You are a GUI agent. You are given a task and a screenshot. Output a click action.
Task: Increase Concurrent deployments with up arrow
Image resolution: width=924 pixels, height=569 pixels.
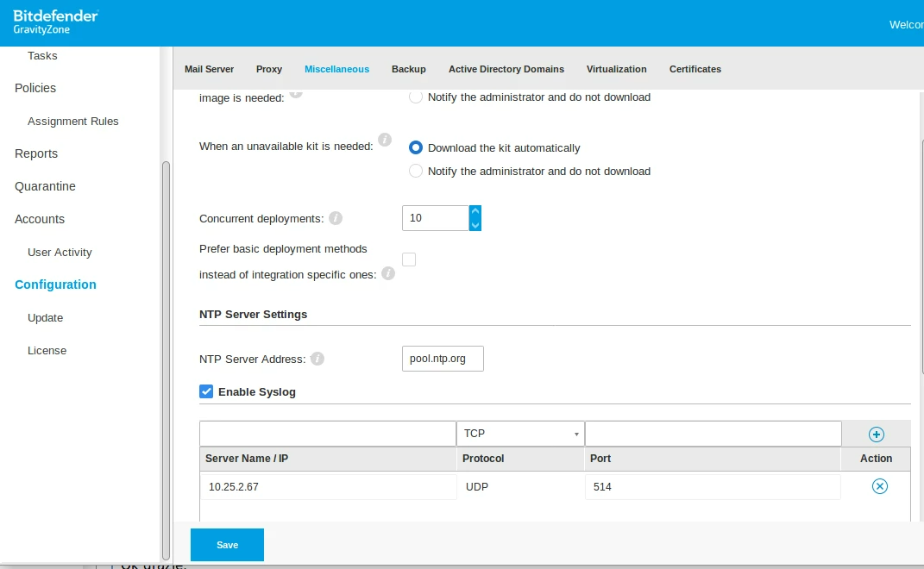point(475,209)
